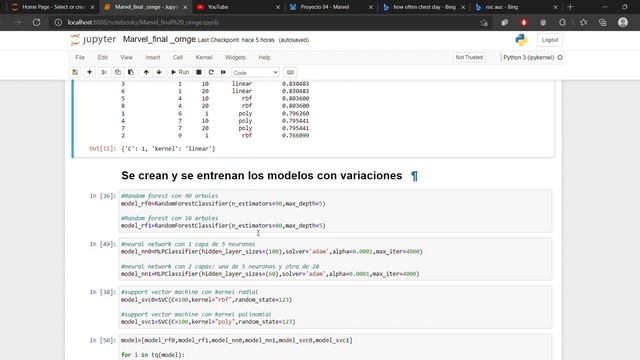Open the Cell menu
The height and width of the screenshot is (360, 640).
(178, 58)
